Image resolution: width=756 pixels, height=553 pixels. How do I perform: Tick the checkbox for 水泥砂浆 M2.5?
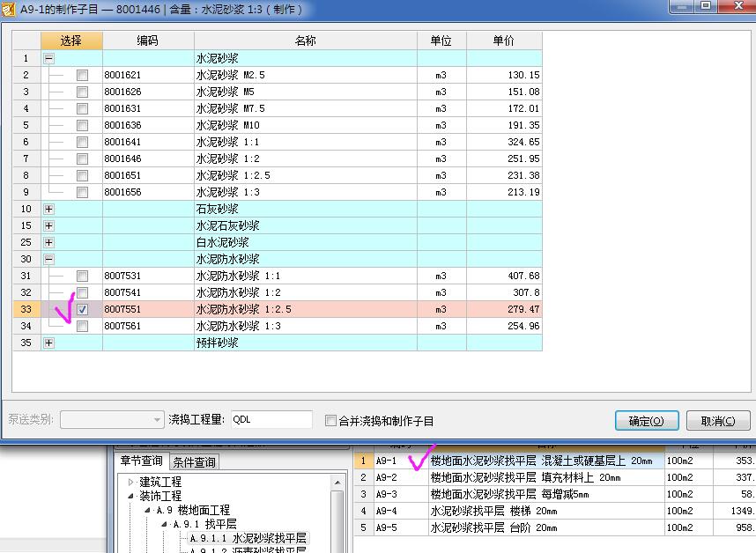[83, 75]
